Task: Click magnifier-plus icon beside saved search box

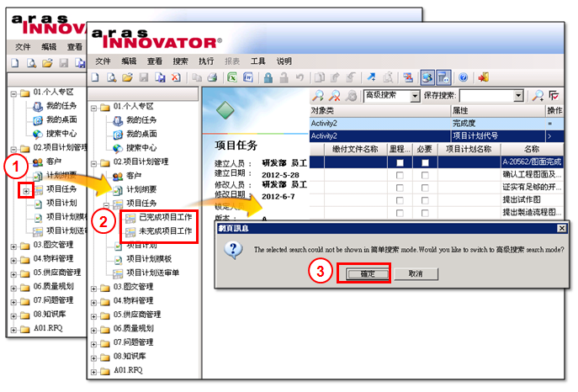Action: [538, 96]
